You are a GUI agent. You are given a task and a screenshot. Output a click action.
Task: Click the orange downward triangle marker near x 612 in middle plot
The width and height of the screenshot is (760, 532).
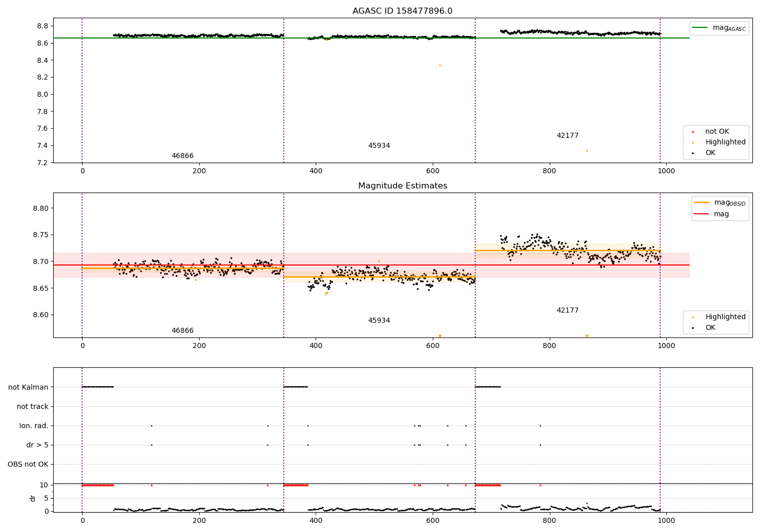tap(440, 336)
